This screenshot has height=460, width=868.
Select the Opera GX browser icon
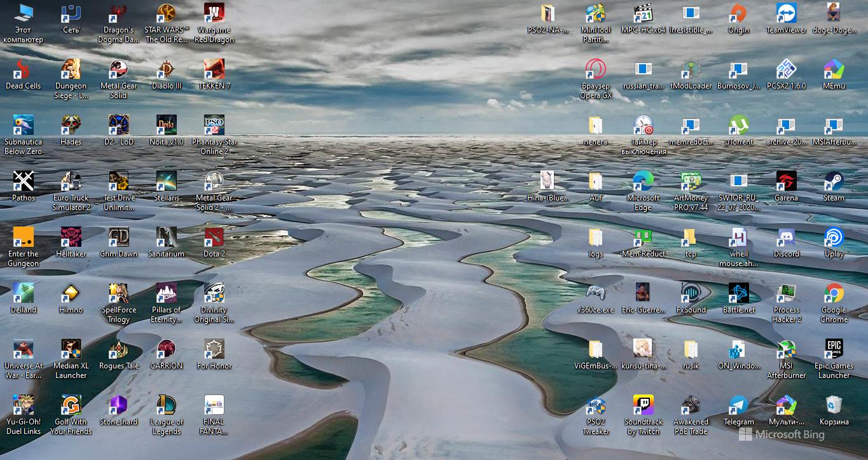click(x=596, y=79)
